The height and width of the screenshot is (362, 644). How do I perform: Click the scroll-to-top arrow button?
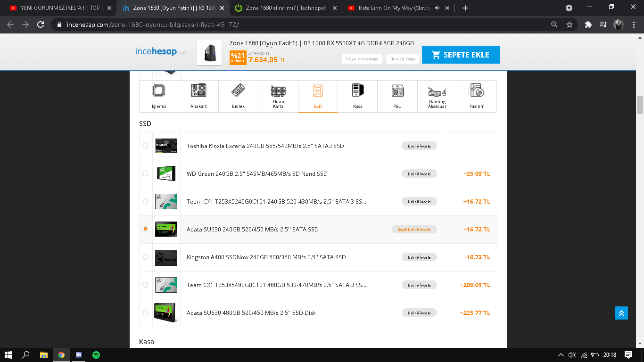621,313
